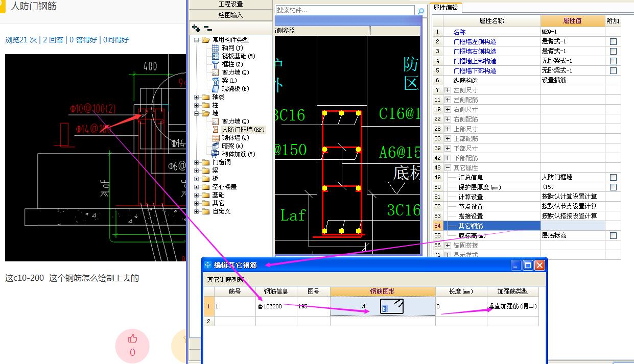Click the collapse-all minus icon above tree
This screenshot has width=634, height=364.
coord(207,29)
